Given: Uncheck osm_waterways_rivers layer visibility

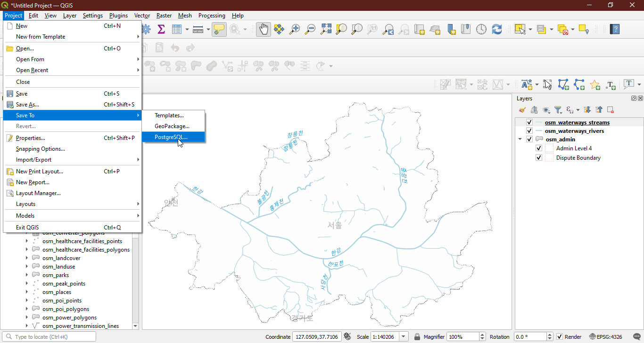Looking at the screenshot, I should 529,131.
